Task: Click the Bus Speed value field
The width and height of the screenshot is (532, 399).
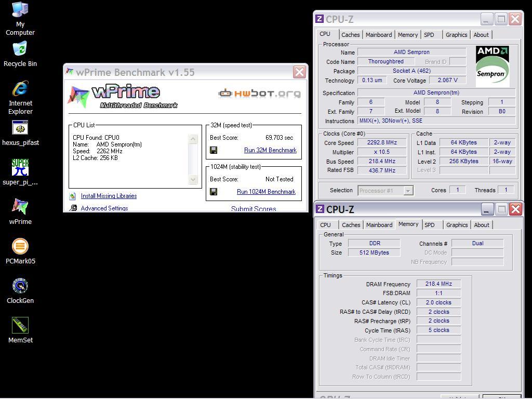Action: coord(382,161)
